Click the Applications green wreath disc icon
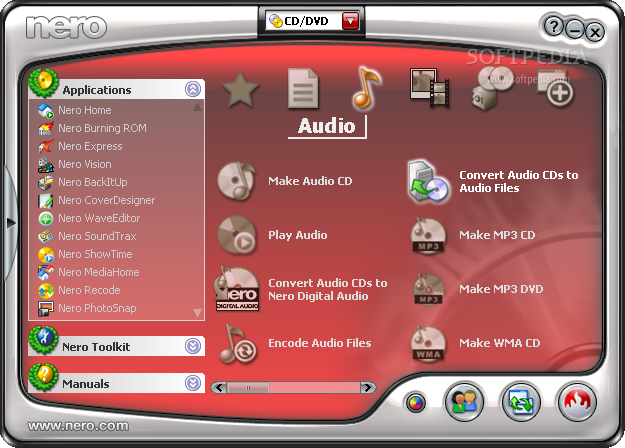This screenshot has height=448, width=625. [x=43, y=83]
